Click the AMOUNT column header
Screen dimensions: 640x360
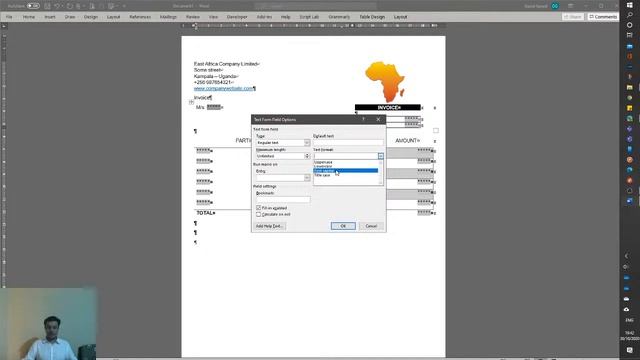coord(407,140)
